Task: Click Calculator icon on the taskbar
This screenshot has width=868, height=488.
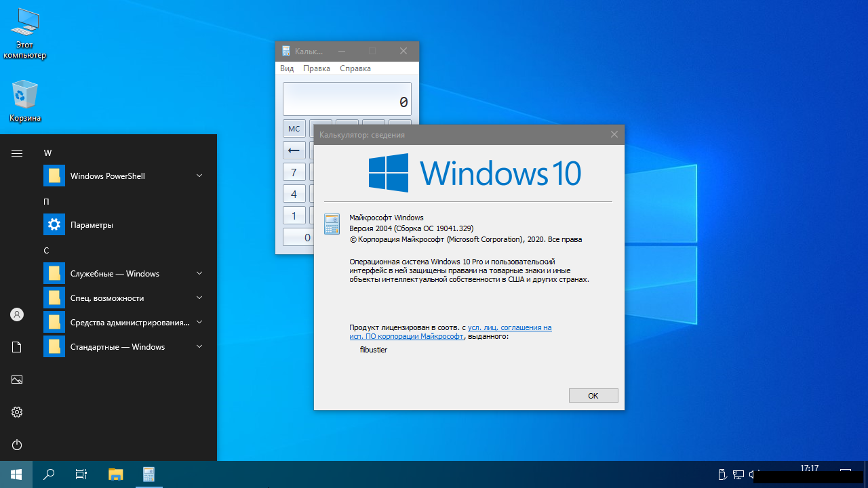Action: [149, 474]
